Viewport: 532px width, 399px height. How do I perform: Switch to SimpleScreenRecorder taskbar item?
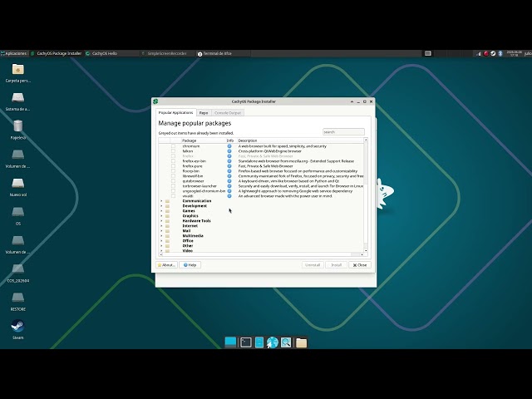click(x=167, y=53)
